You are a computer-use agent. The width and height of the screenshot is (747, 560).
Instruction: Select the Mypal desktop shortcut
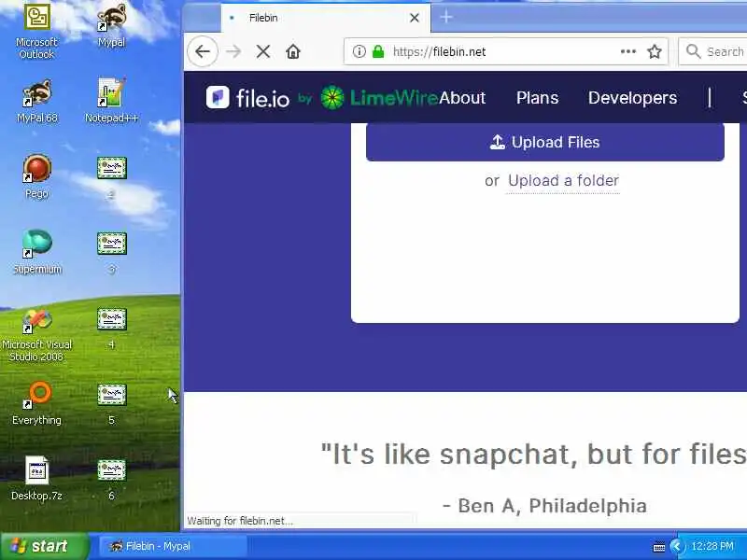(x=111, y=25)
